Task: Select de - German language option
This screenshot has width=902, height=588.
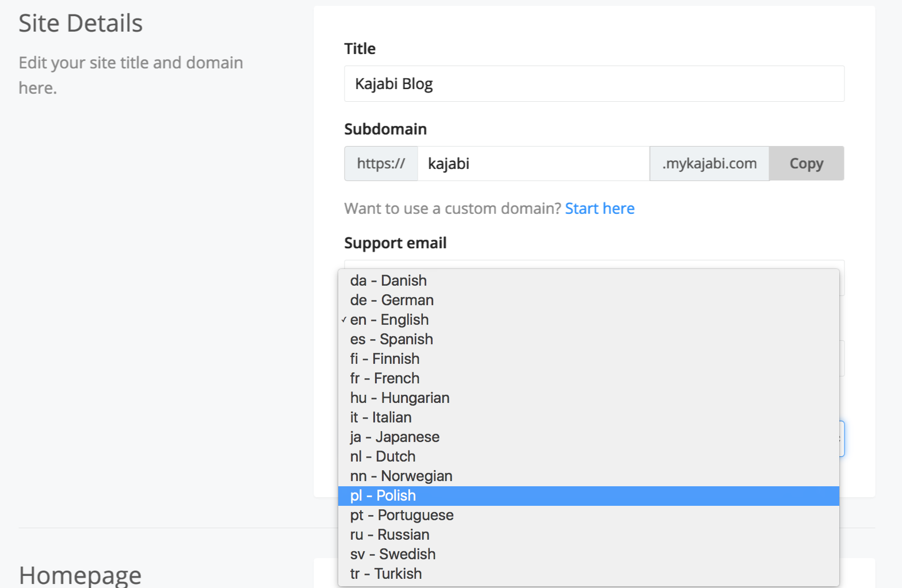Action: click(x=588, y=300)
